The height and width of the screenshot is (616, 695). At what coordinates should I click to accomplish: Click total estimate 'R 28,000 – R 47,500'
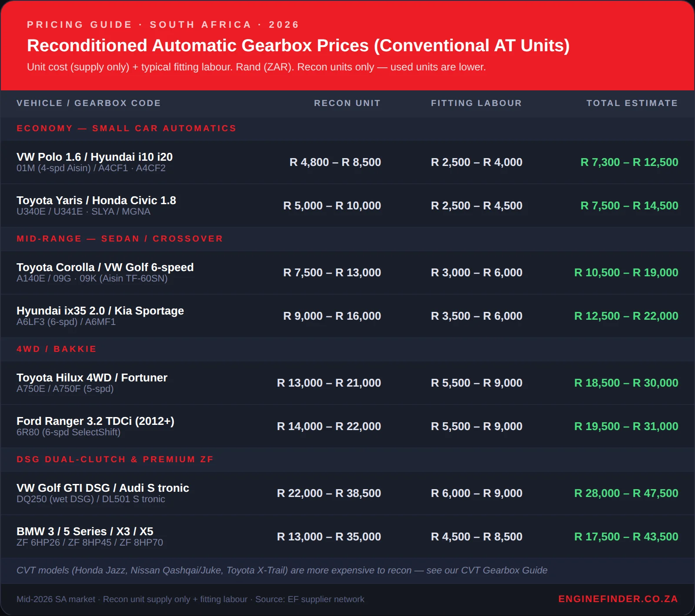626,493
